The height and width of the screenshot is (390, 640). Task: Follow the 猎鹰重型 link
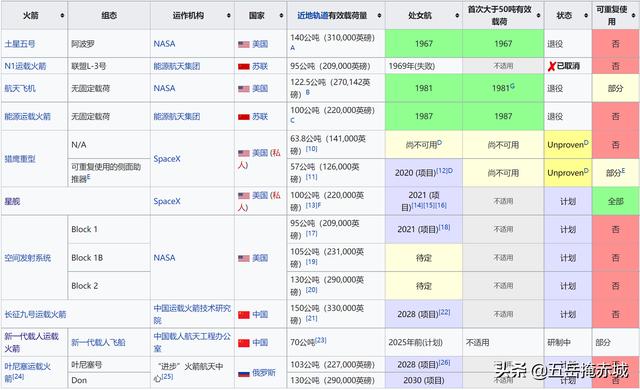(x=20, y=159)
